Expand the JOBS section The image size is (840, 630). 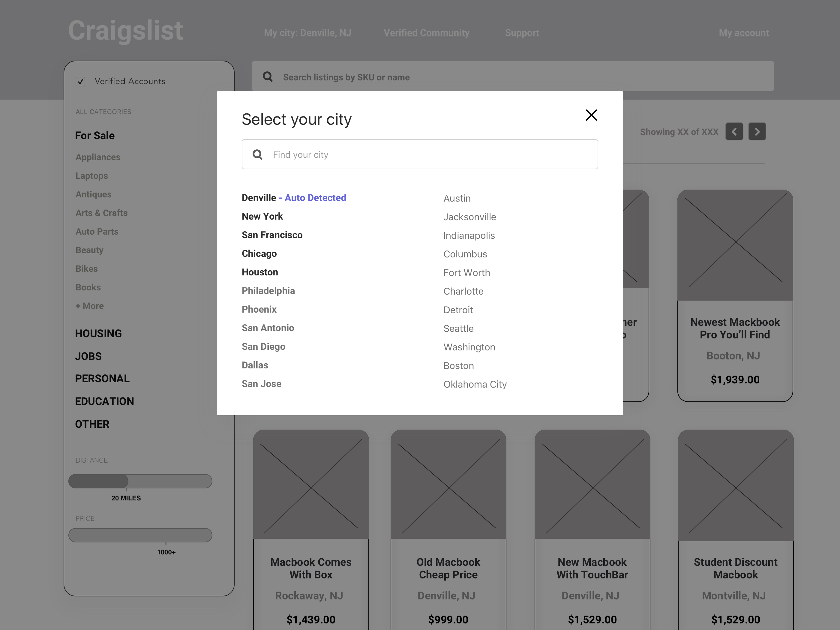click(88, 356)
